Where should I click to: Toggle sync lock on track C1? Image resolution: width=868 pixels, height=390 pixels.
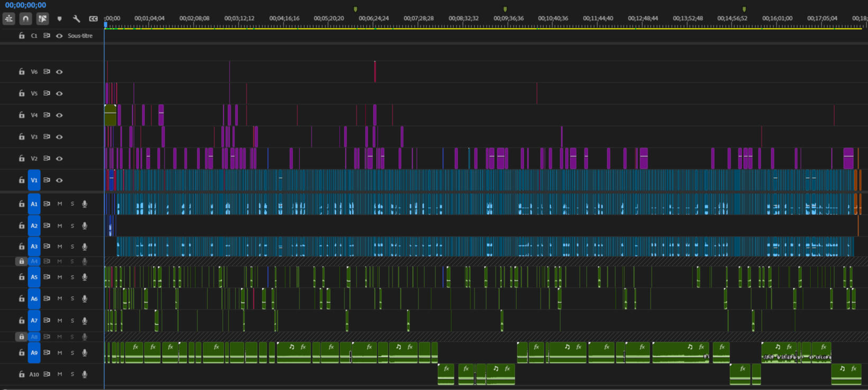[47, 35]
